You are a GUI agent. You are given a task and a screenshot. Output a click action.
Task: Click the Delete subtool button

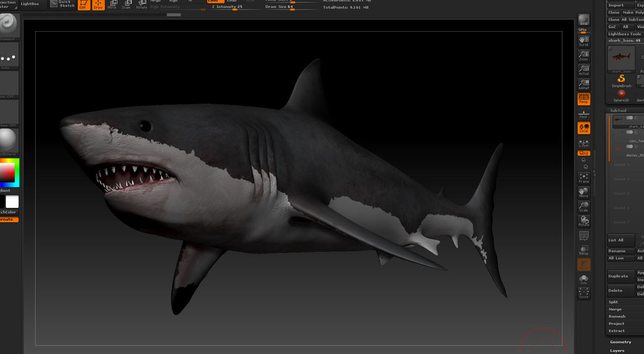point(621,291)
